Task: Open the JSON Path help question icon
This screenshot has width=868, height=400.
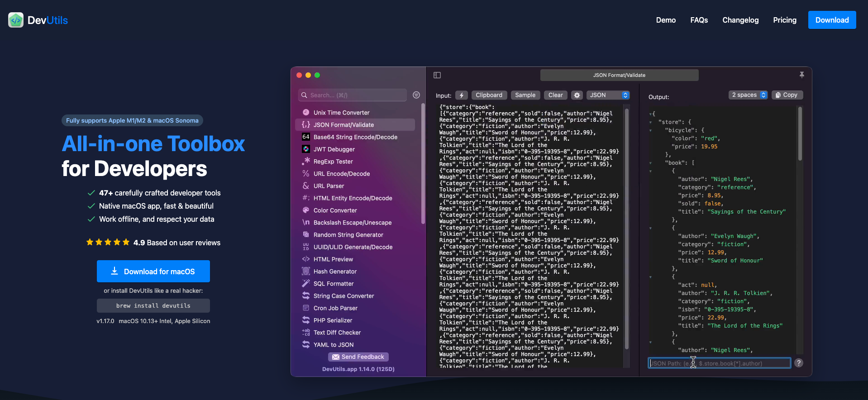Action: coord(799,363)
